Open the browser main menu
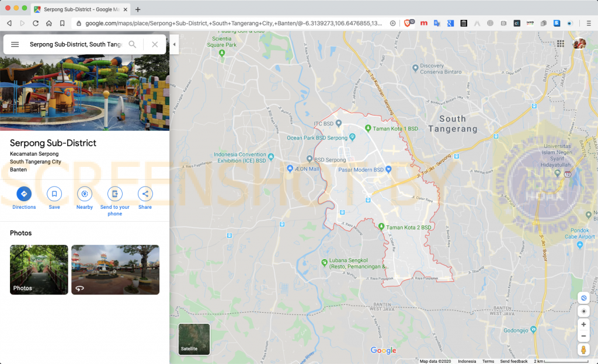Viewport: 598px width, 364px height. (x=589, y=23)
